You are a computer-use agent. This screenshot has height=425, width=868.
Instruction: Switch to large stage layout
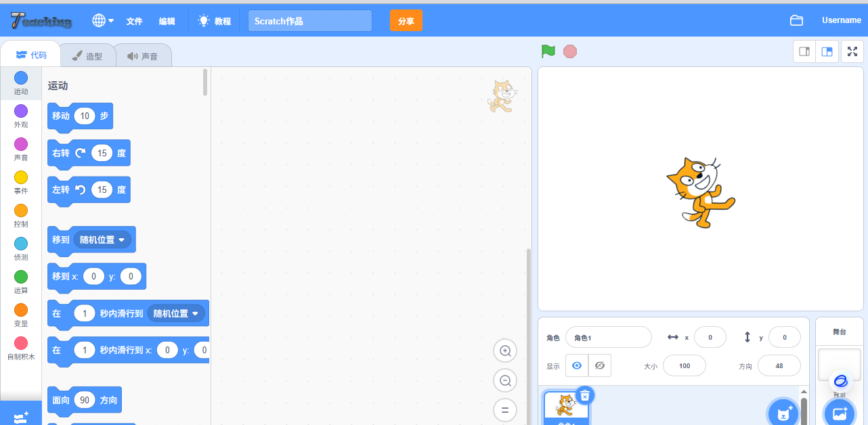pyautogui.click(x=827, y=51)
